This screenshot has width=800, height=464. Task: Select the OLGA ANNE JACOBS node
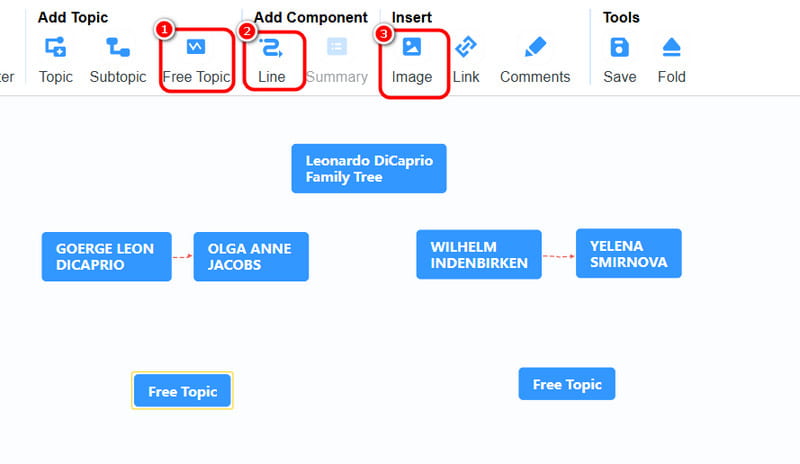[x=251, y=257]
